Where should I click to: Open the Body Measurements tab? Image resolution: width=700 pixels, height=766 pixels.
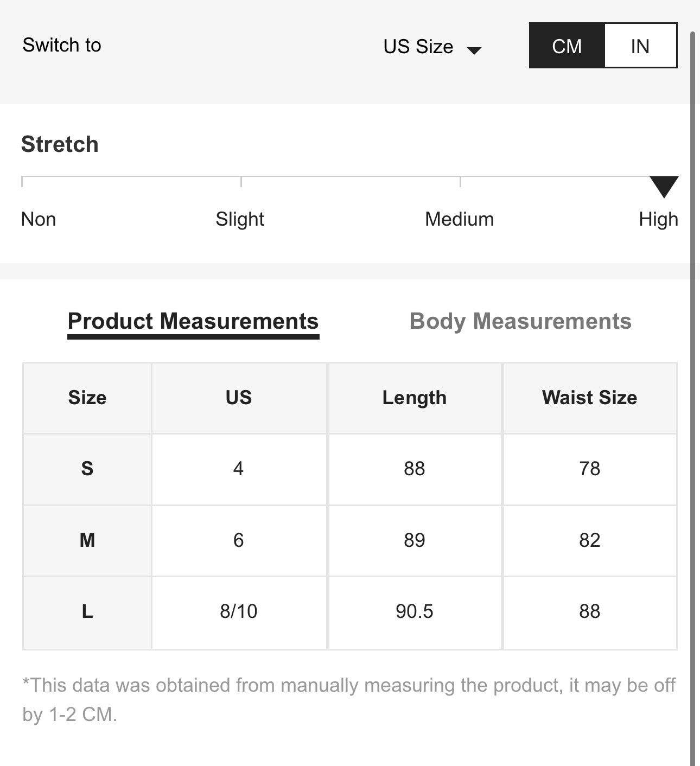[x=520, y=321]
